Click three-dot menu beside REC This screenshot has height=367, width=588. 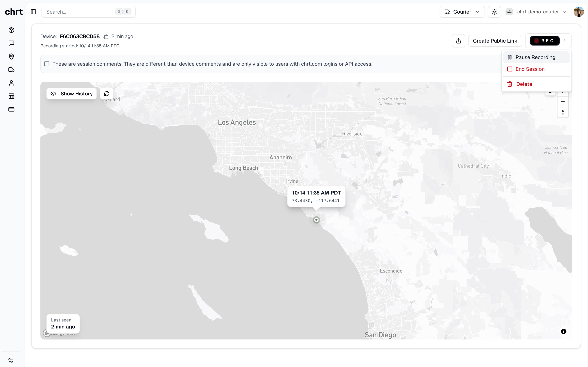coord(565,41)
